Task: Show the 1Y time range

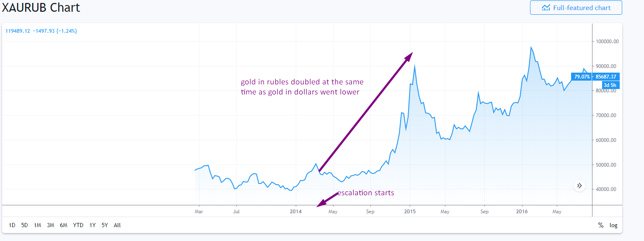Action: (x=92, y=225)
